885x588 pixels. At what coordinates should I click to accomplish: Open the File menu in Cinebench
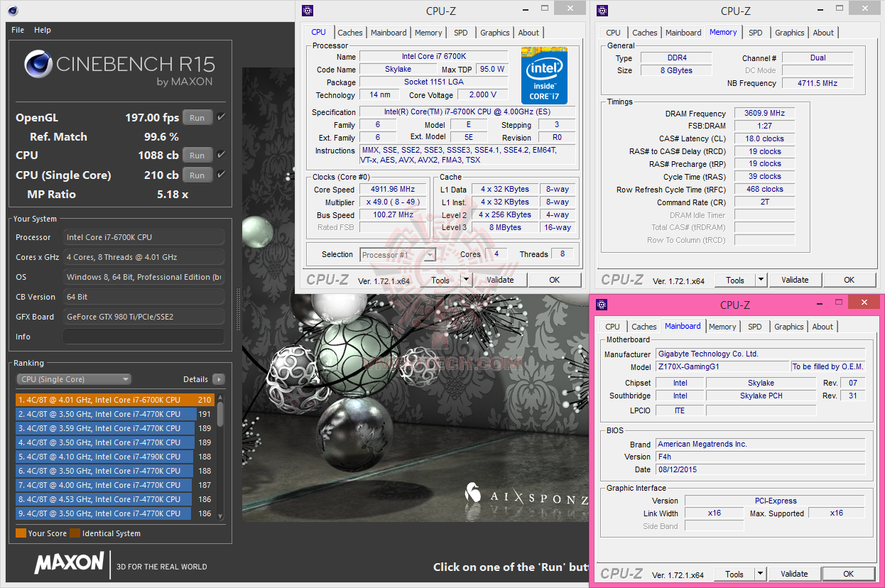coord(18,30)
